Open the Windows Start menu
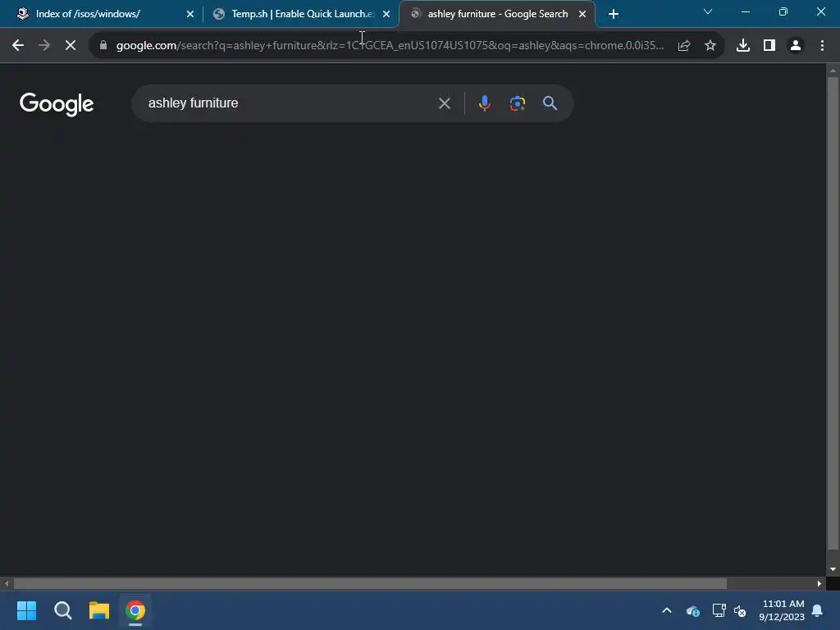 pos(26,610)
